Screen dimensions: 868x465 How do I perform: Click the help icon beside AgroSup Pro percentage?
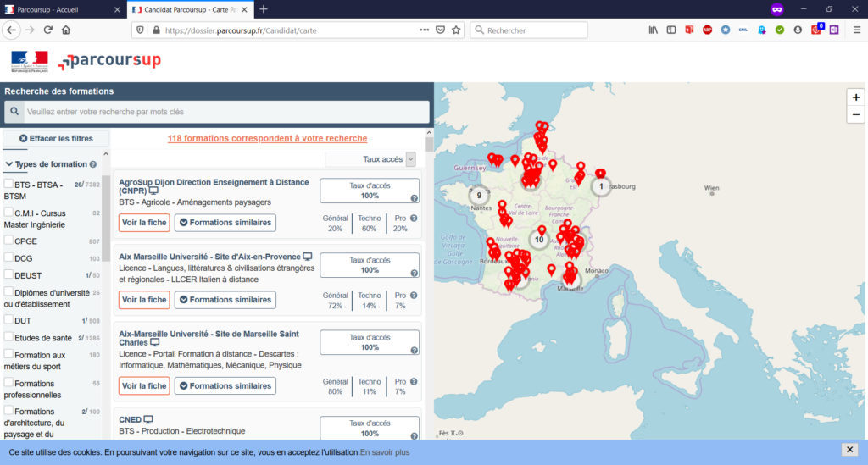tap(414, 219)
